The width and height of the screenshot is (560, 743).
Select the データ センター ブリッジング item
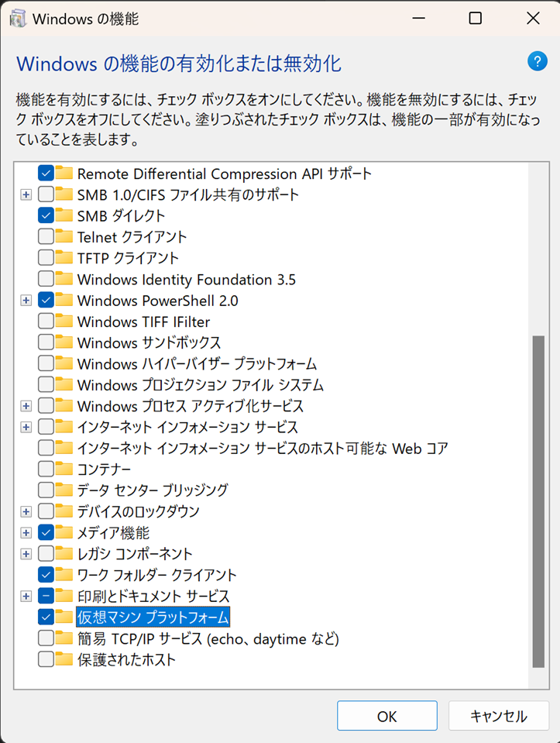point(152,490)
